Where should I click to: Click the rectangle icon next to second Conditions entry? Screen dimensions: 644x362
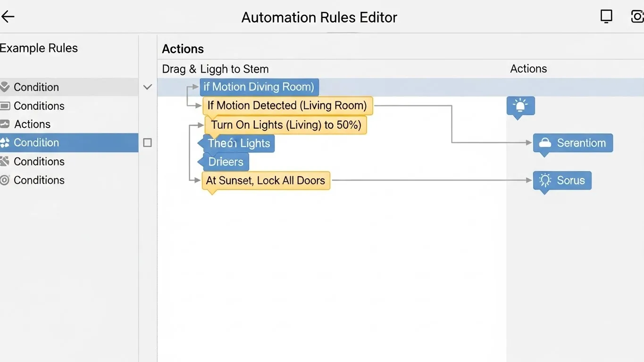(x=5, y=106)
